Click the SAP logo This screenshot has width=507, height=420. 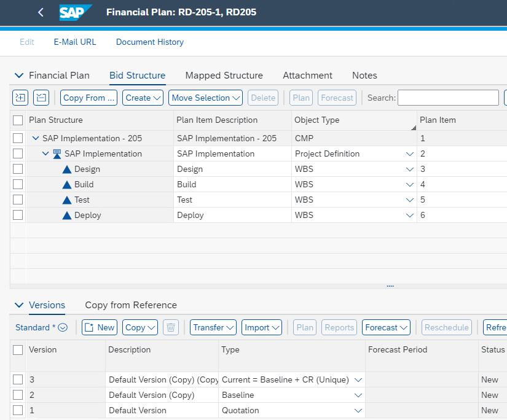(x=76, y=13)
